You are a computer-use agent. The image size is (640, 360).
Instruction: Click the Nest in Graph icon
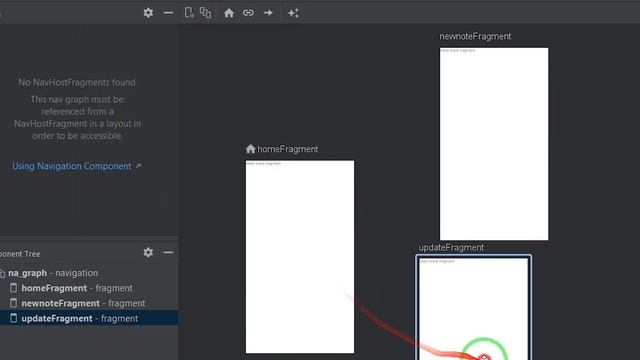206,13
